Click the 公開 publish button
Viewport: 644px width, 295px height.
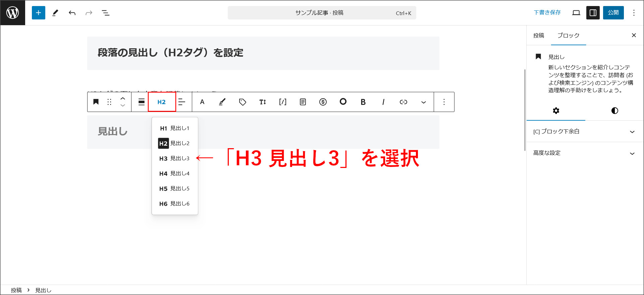coord(613,13)
